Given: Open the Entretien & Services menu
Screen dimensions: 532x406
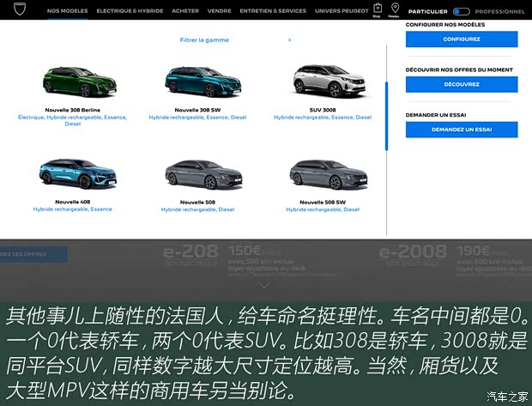Looking at the screenshot, I should (273, 11).
